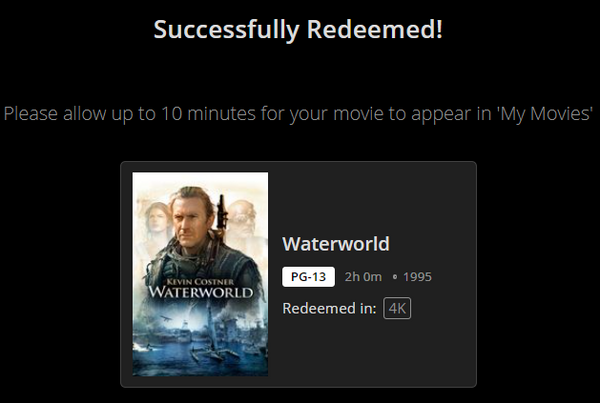The width and height of the screenshot is (600, 403).
Task: Open the Waterworld movie poster thumbnail
Action: point(200,274)
